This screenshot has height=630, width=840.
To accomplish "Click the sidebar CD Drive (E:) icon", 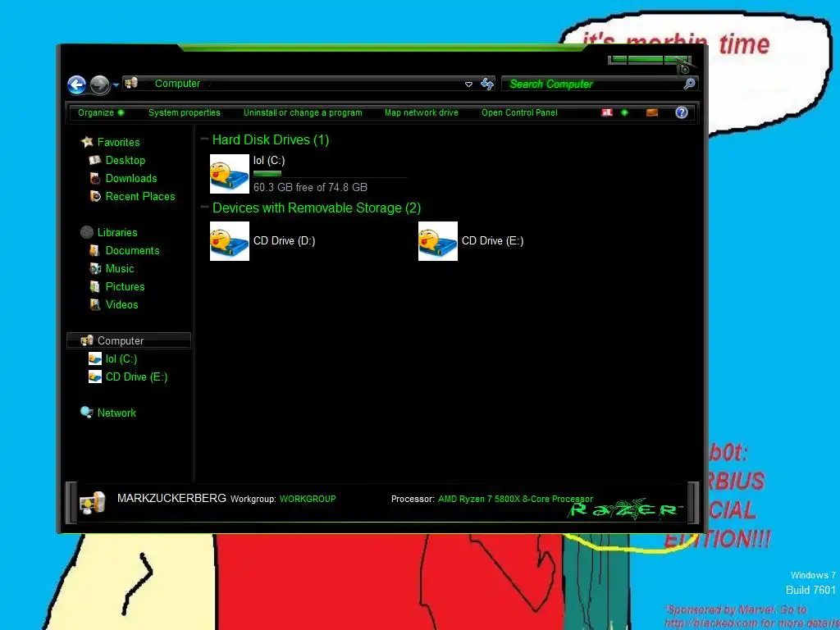I will [x=95, y=377].
